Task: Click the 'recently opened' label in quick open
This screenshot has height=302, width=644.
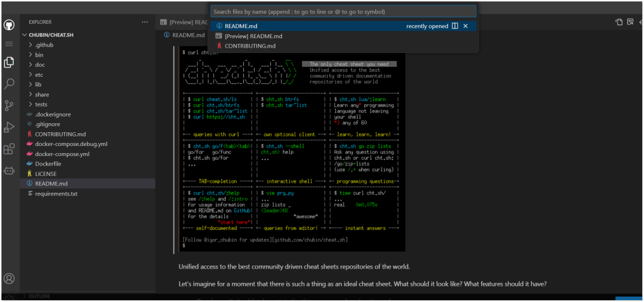Action: (427, 26)
